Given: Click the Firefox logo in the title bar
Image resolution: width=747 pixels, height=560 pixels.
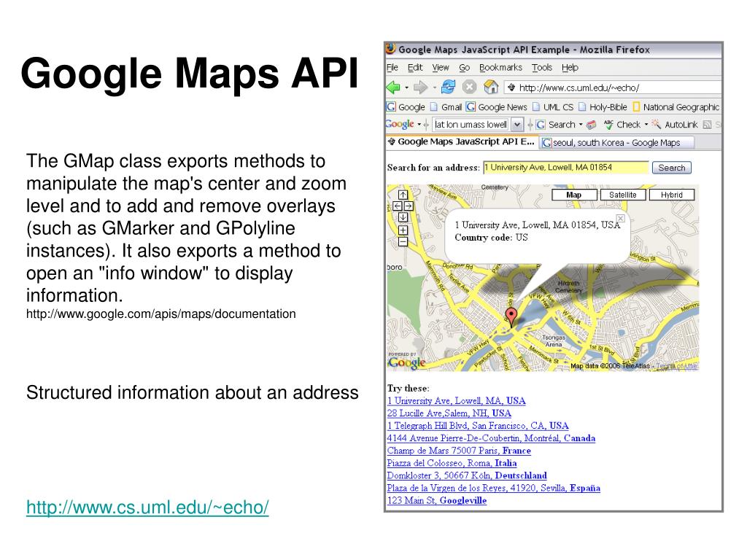Looking at the screenshot, I should 391,49.
